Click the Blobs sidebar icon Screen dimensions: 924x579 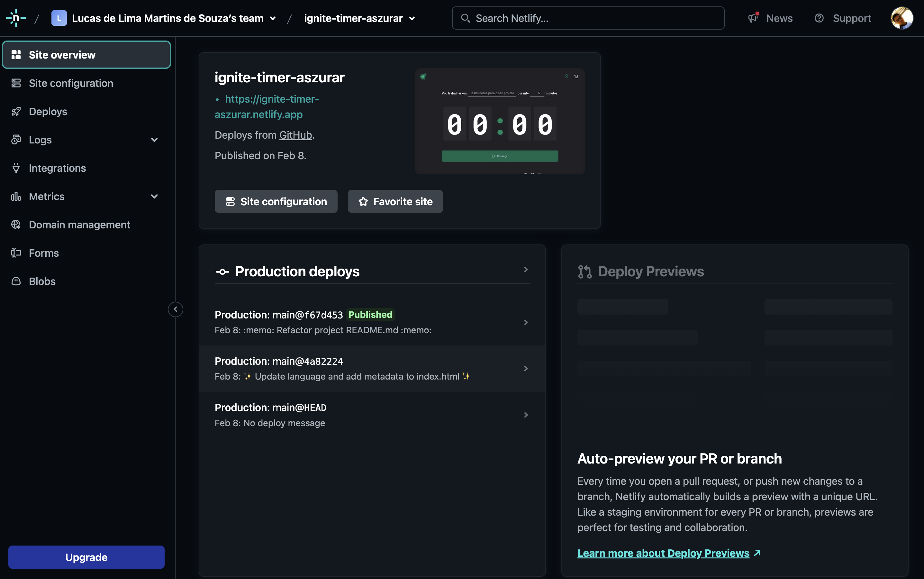(16, 281)
